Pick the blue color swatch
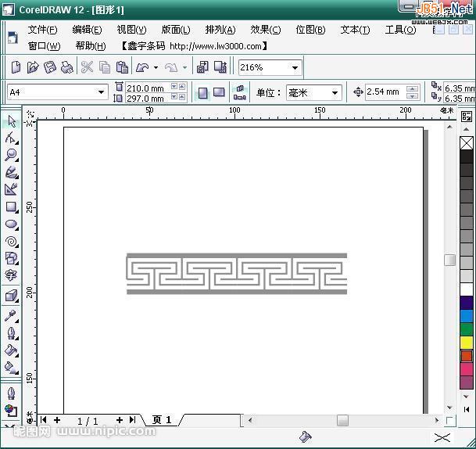This screenshot has width=476, height=449. coord(467,316)
